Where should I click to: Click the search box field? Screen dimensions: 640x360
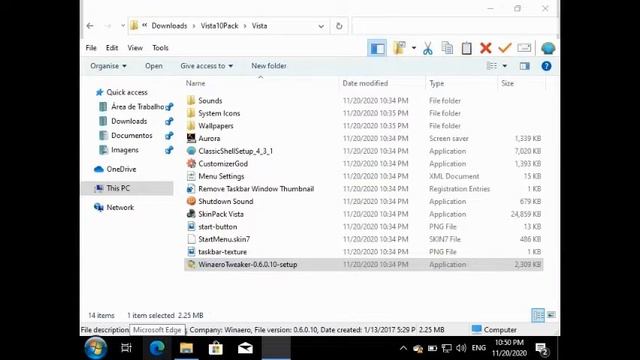[x=454, y=26]
